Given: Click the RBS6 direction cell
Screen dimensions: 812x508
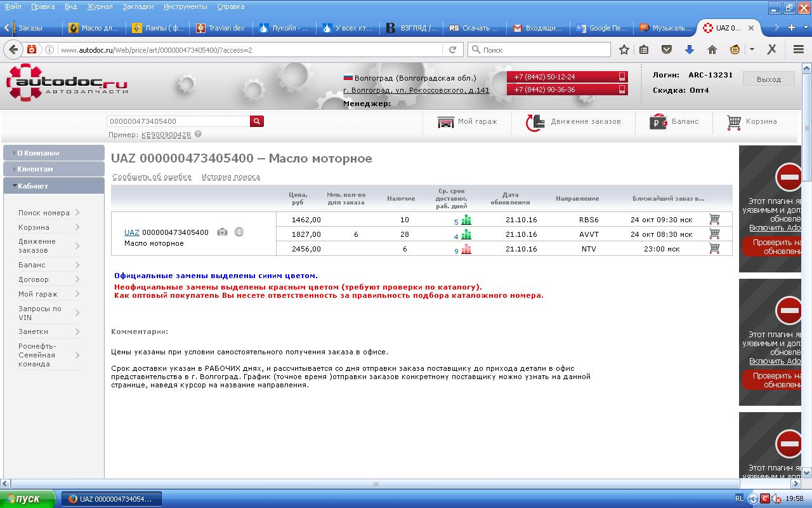Looking at the screenshot, I should coord(589,220).
